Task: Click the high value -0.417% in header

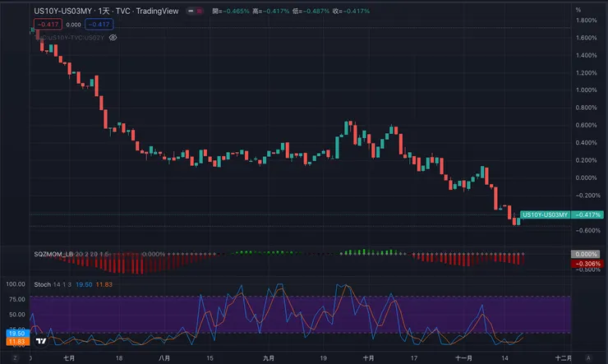Action: click(276, 12)
